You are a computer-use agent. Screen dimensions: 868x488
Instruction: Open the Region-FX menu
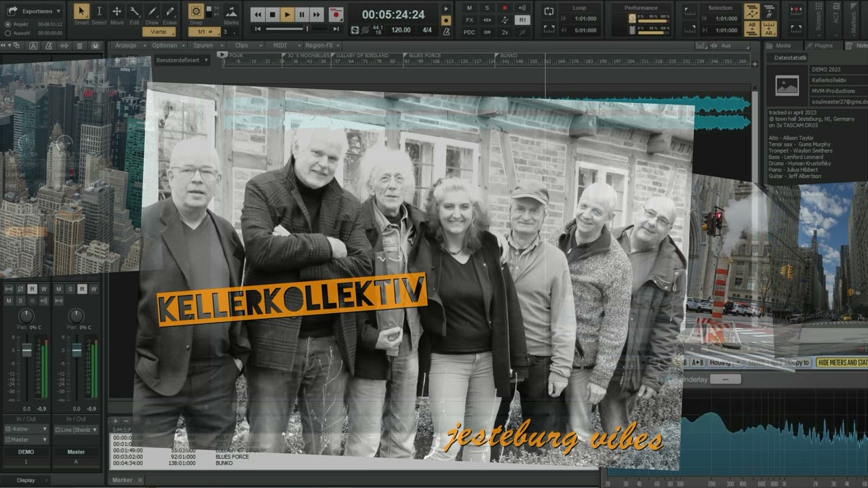pos(319,45)
